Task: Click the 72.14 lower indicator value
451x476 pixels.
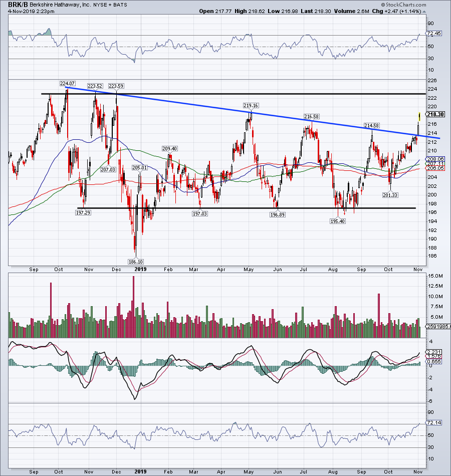Action: click(433, 422)
